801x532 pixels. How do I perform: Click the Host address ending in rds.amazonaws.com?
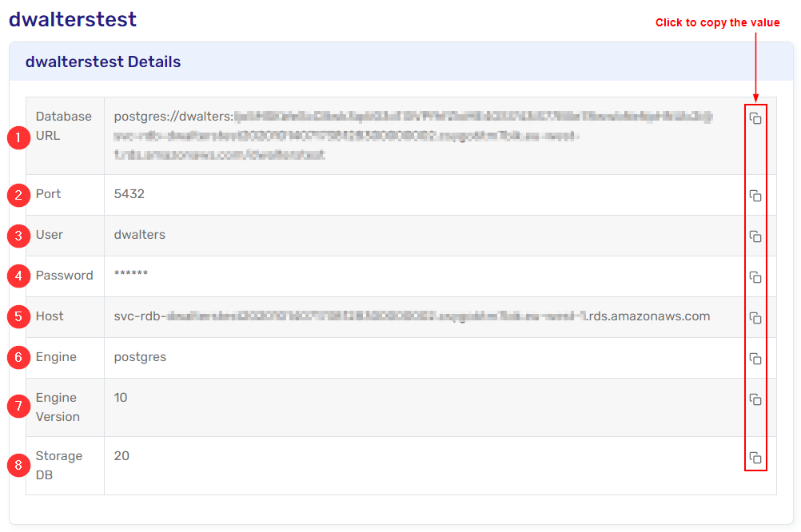(x=412, y=316)
